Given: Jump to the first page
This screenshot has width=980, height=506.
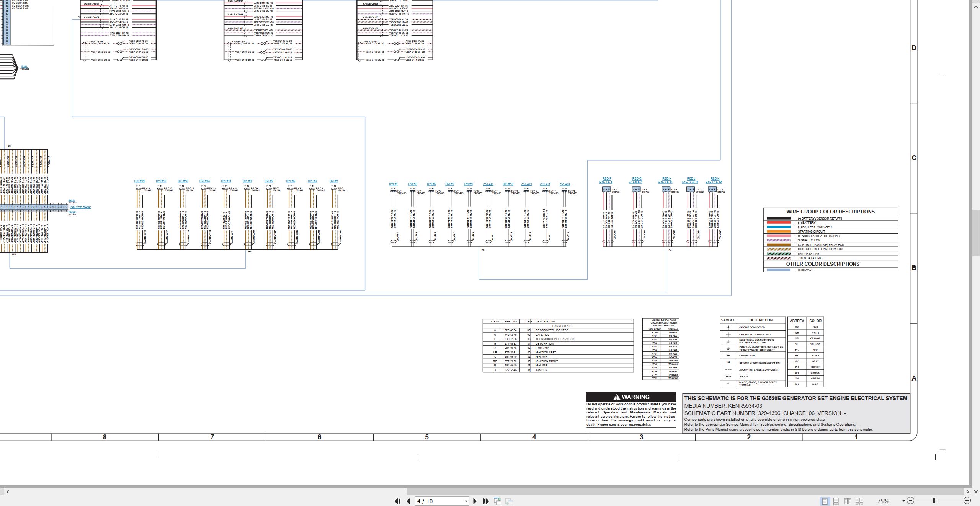Looking at the screenshot, I should coord(397,501).
